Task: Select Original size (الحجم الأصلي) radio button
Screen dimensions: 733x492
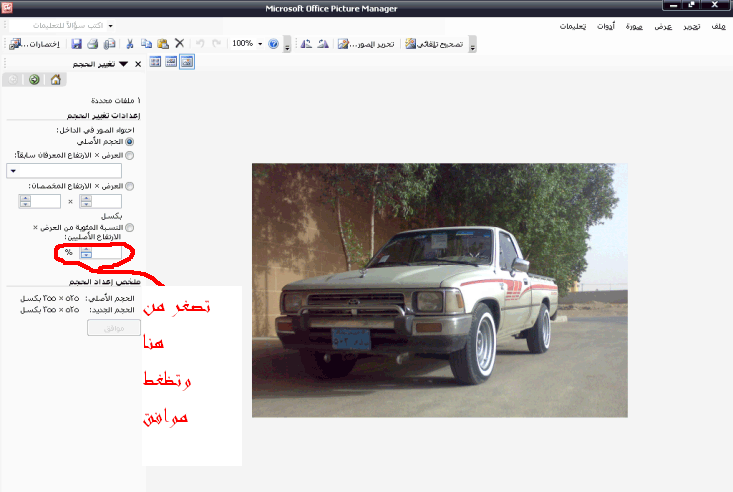Action: coord(129,142)
